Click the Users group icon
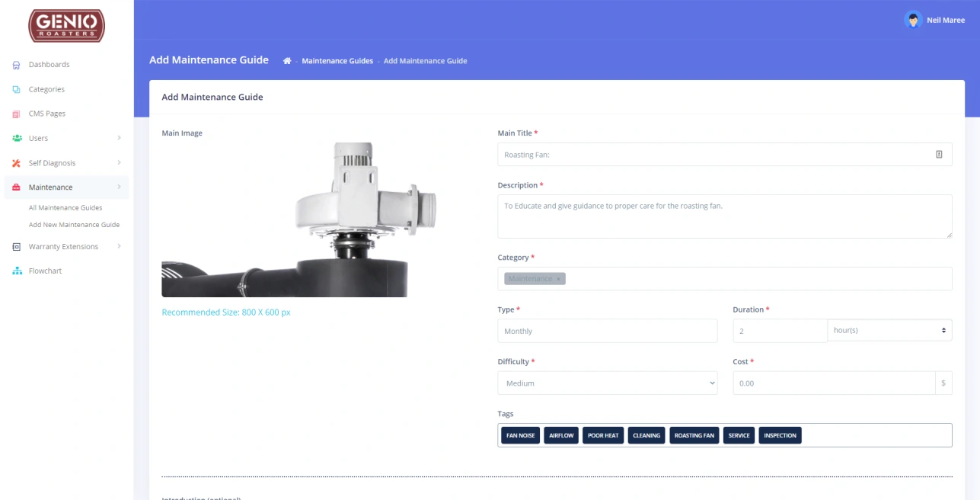980x500 pixels. (16, 138)
